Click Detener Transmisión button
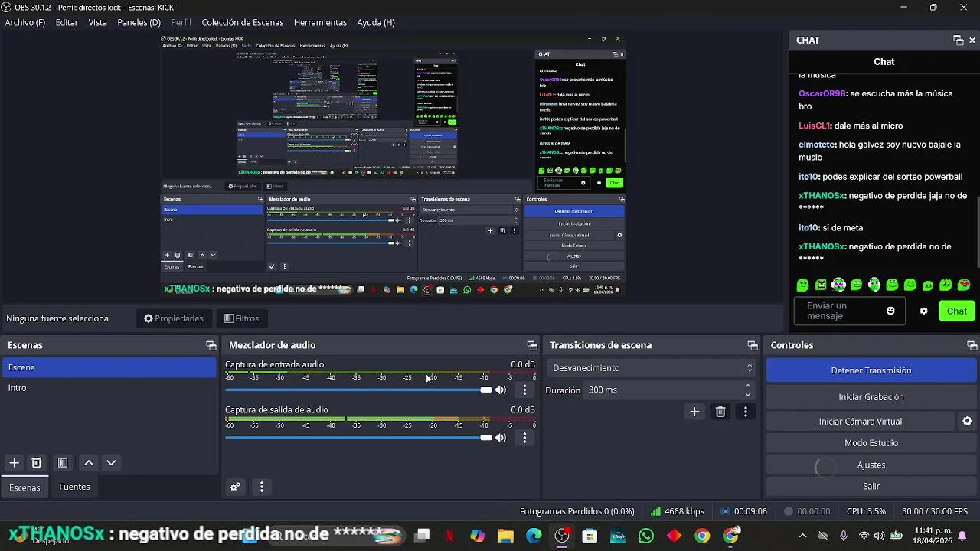The width and height of the screenshot is (980, 551). [871, 370]
